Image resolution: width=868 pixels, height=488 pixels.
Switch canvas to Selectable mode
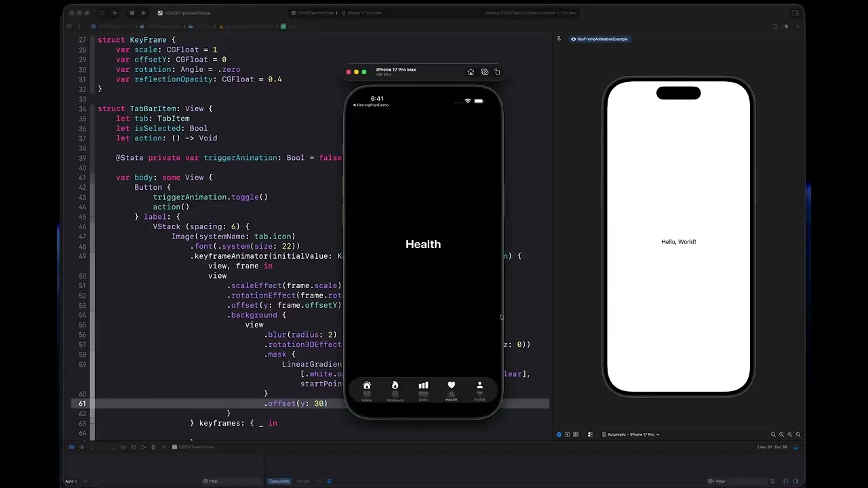pos(567,434)
